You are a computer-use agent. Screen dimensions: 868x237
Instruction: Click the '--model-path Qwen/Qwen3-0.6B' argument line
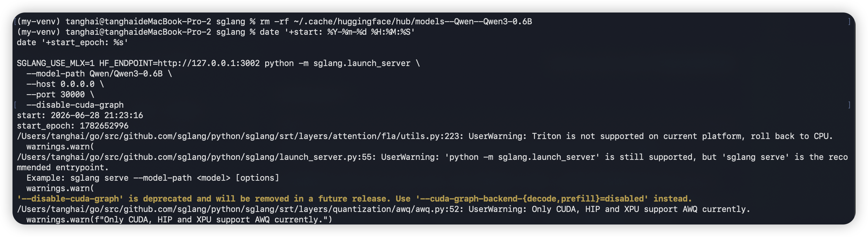99,74
